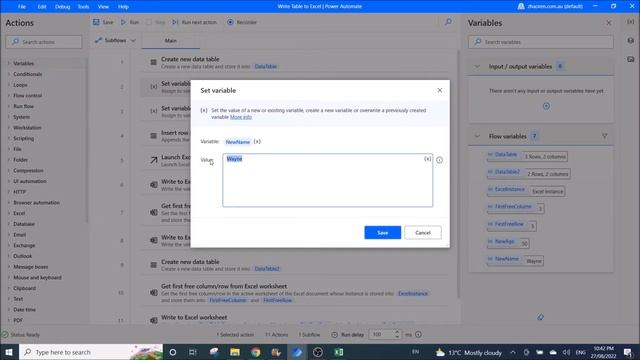Click the Search variables field
The height and width of the screenshot is (360, 640).
540,42
